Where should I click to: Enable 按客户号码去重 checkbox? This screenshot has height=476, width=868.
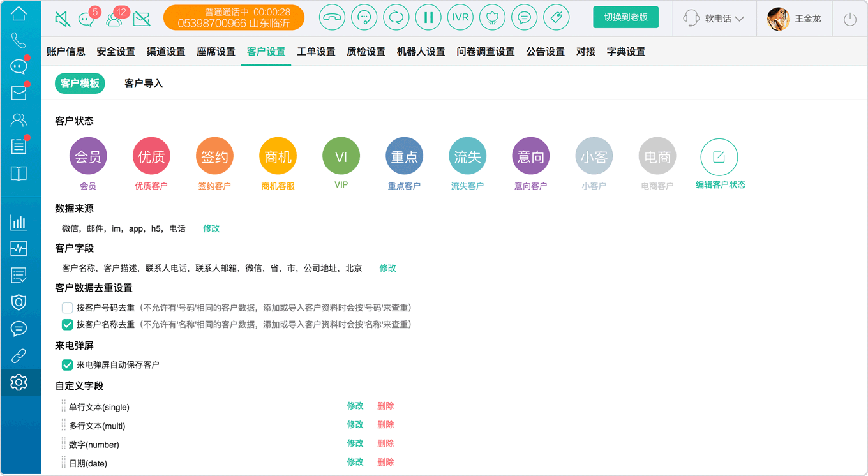[67, 308]
